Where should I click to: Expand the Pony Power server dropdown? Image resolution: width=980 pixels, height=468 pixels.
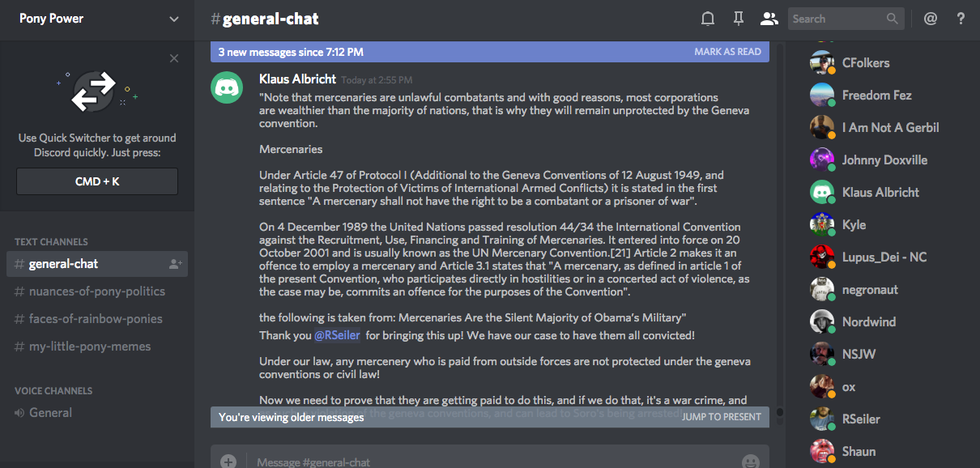point(174,19)
